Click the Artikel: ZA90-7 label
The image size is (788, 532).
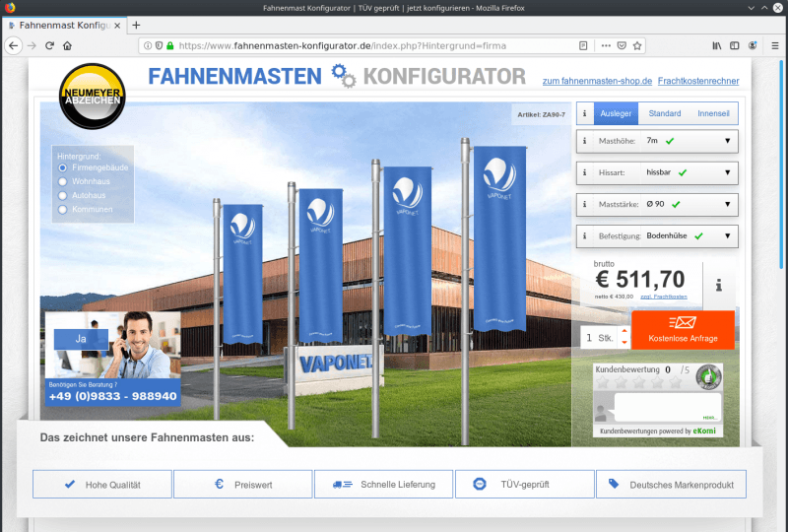(541, 114)
